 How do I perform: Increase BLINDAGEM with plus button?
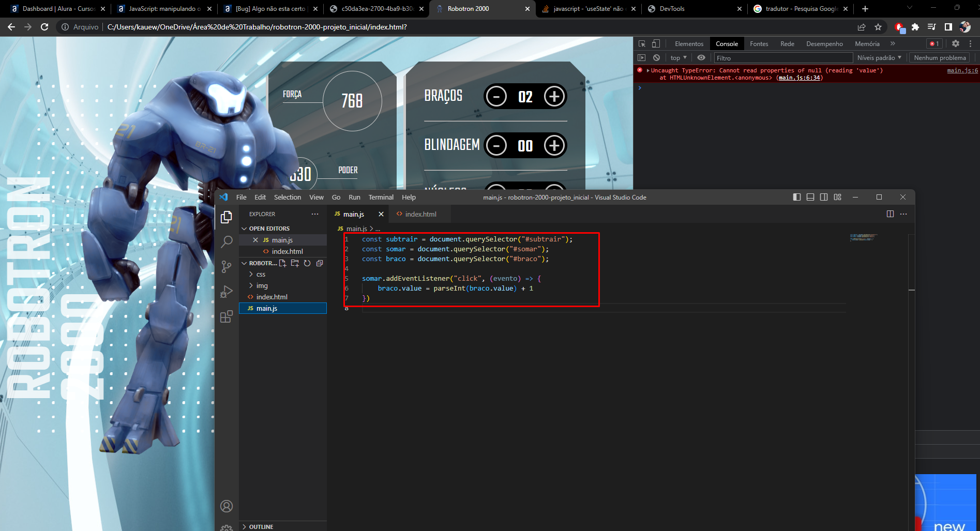(x=554, y=145)
